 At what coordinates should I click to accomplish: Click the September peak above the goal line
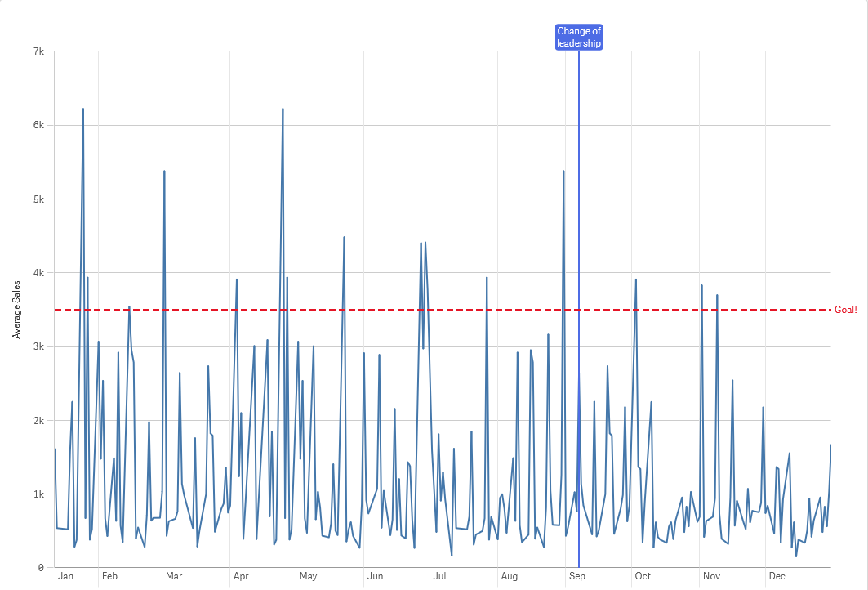tap(563, 171)
